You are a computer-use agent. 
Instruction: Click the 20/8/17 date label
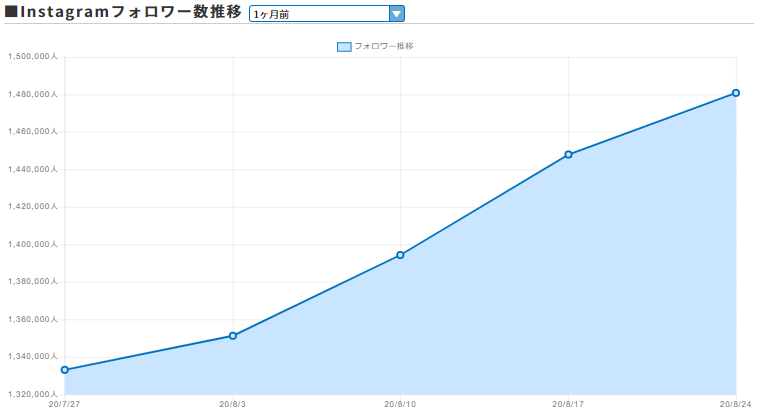tap(568, 404)
